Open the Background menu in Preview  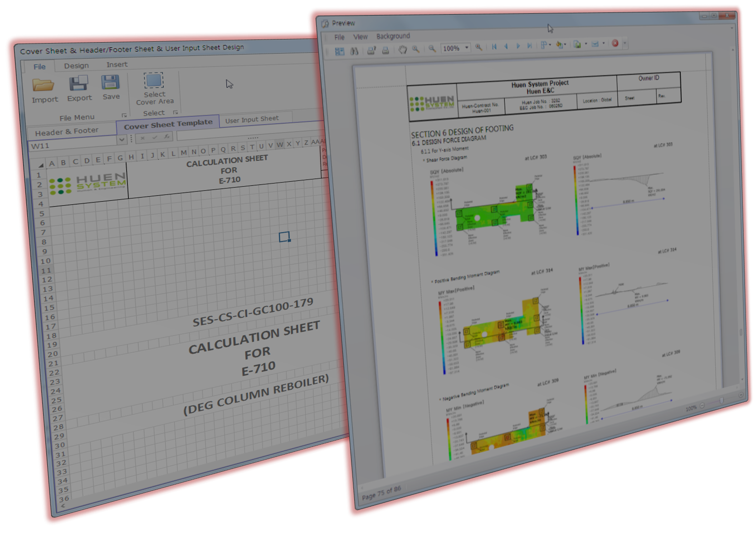(393, 36)
